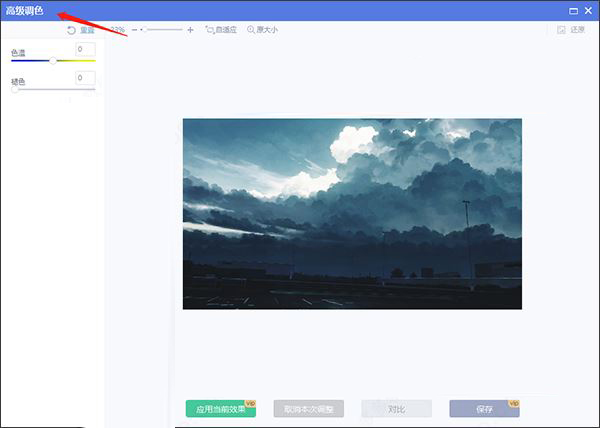Image resolution: width=600 pixels, height=428 pixels.
Task: Click the 原大小 original size button
Action: click(262, 30)
